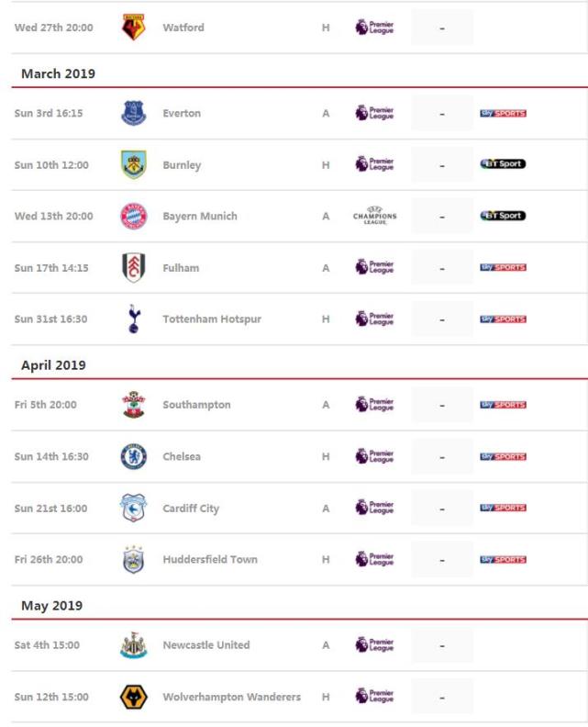Image resolution: width=588 pixels, height=727 pixels.
Task: Click the Tottenham Hotspur crest
Action: pos(134,319)
